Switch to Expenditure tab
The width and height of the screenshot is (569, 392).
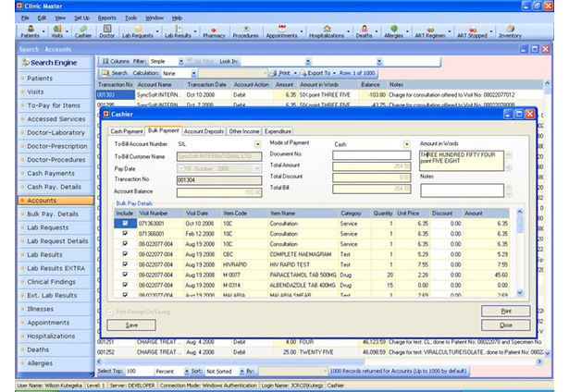click(278, 131)
